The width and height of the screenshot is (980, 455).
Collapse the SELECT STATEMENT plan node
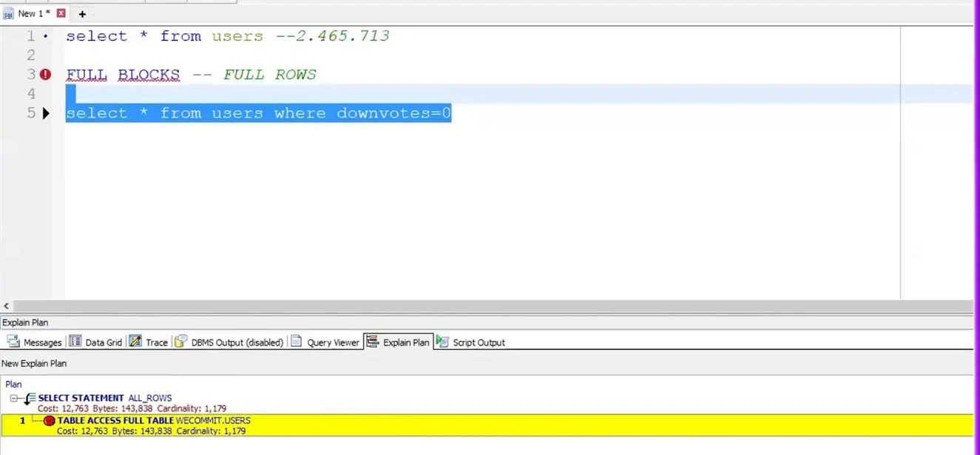13,398
